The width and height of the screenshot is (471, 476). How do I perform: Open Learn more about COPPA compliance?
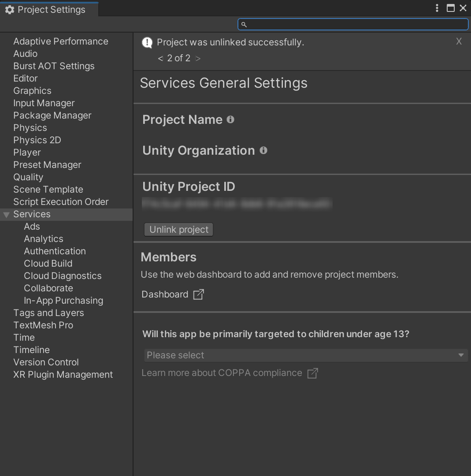click(222, 373)
